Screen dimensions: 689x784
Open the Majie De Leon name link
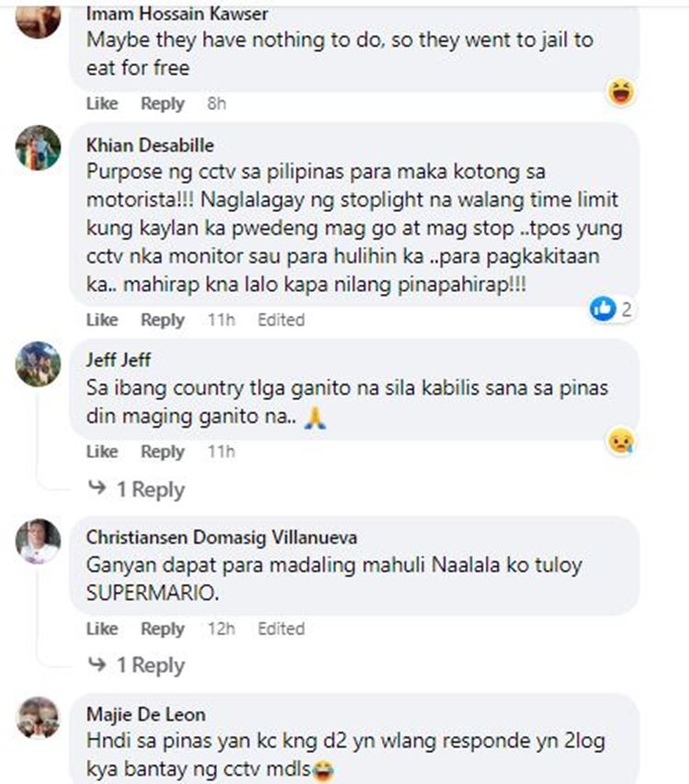(145, 714)
